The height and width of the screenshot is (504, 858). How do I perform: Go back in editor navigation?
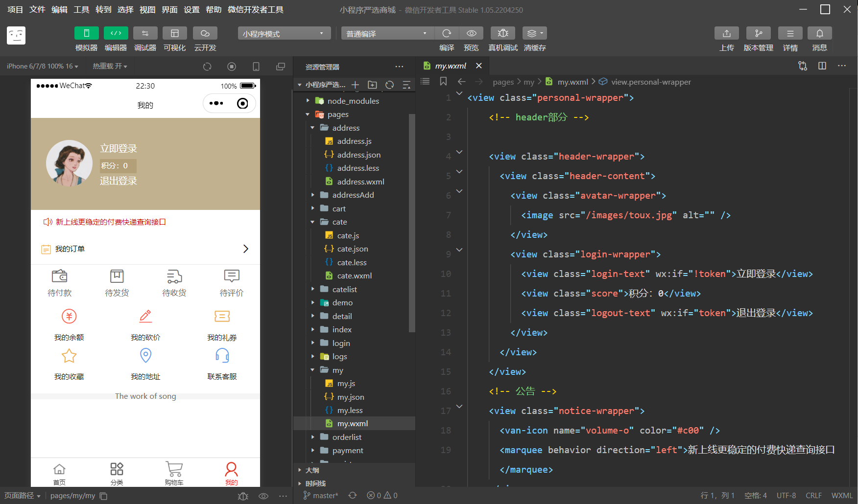tap(461, 82)
